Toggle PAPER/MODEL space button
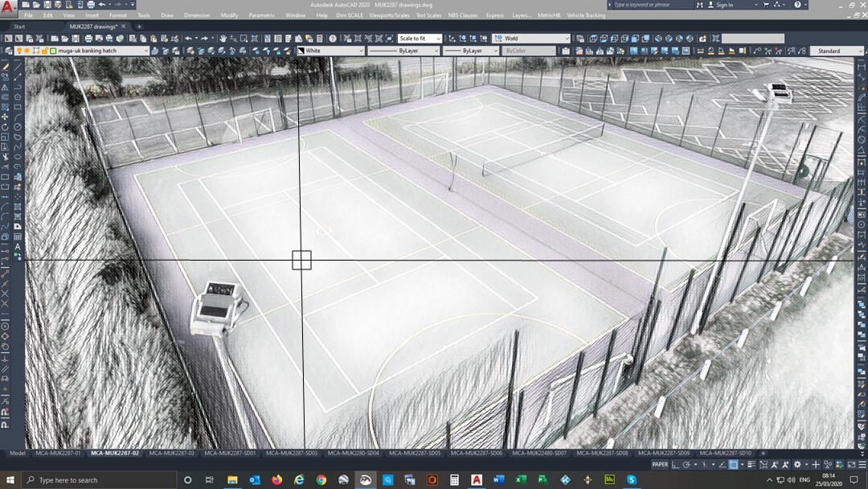The height and width of the screenshot is (489, 868). pyautogui.click(x=660, y=465)
